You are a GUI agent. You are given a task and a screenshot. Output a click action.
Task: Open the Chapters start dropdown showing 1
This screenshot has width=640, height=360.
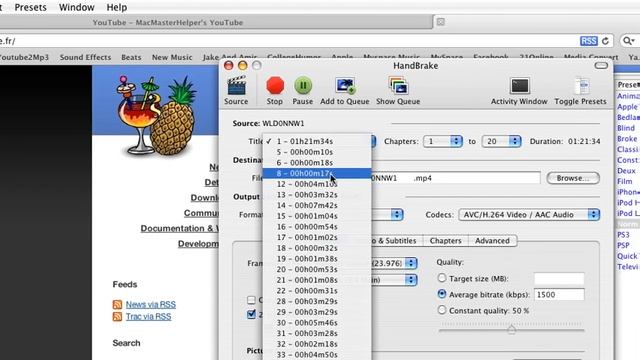[x=443, y=141]
